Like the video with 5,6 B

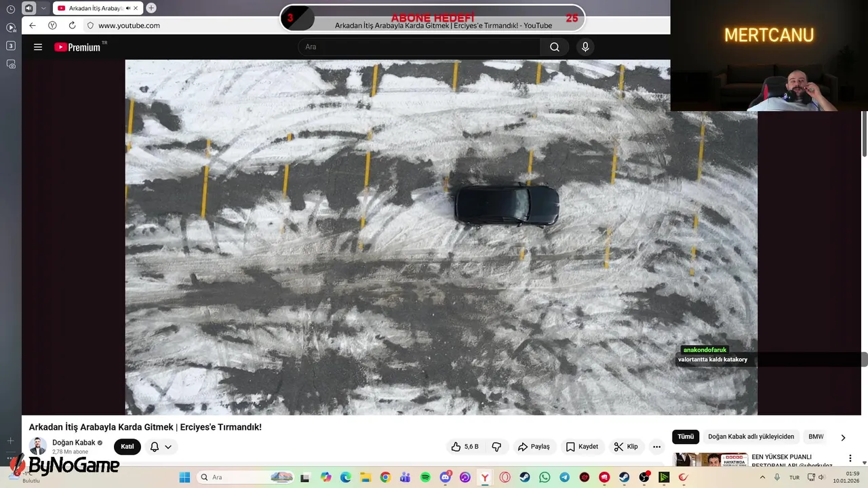pos(465,447)
